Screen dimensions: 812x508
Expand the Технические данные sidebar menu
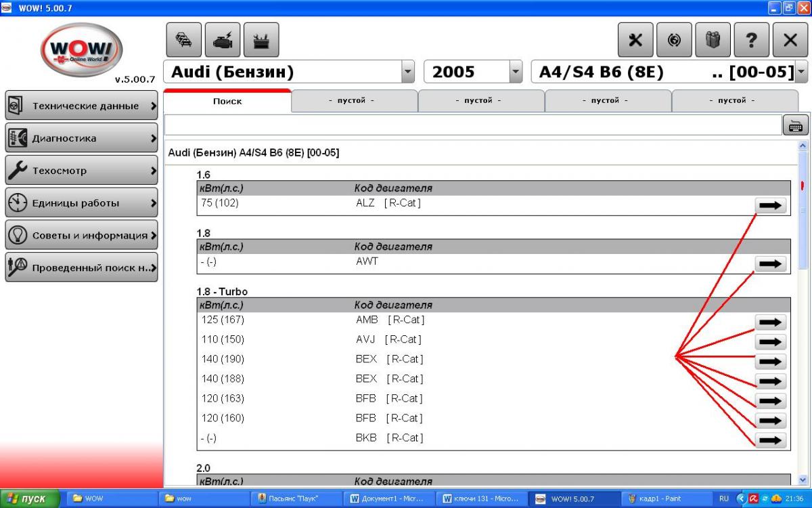tap(81, 106)
